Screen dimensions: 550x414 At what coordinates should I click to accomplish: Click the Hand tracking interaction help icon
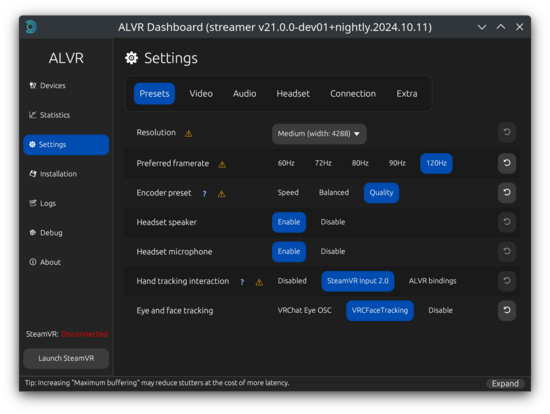coord(242,282)
